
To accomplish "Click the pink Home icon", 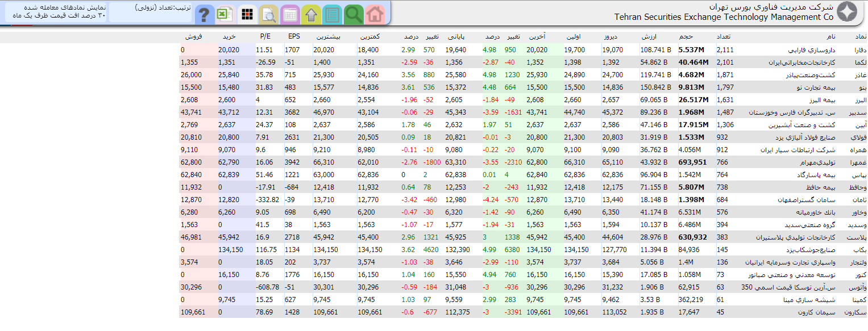I will tap(374, 14).
